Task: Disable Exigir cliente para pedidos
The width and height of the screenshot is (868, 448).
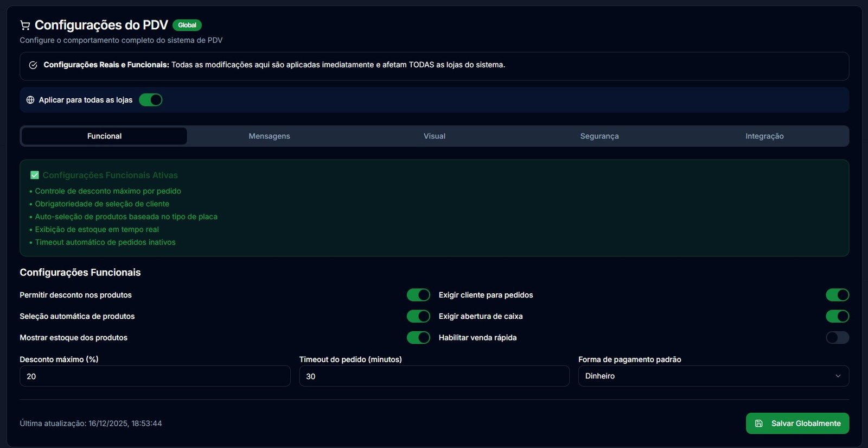Action: point(837,295)
